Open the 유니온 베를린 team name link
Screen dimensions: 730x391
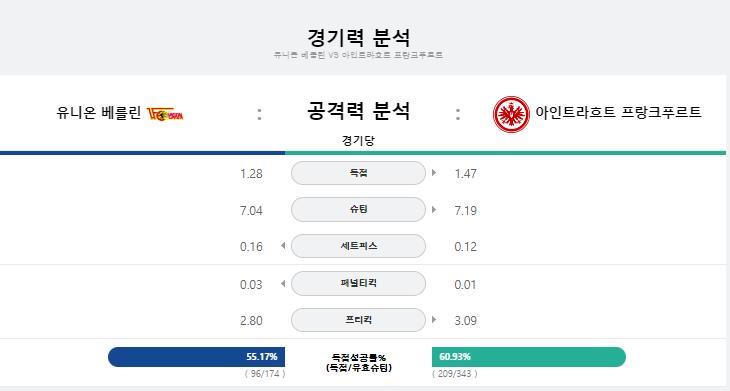click(x=99, y=113)
